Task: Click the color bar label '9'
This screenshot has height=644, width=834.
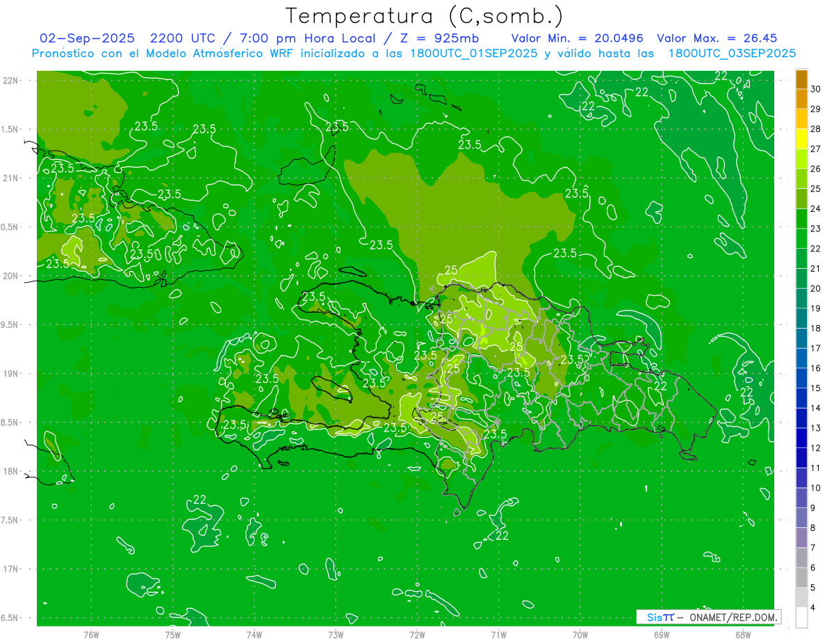Action: 813,508
